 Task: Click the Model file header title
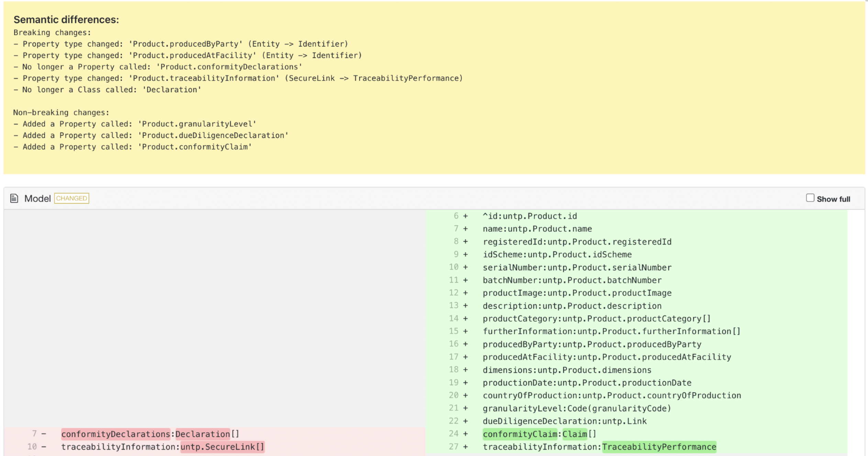pyautogui.click(x=37, y=198)
